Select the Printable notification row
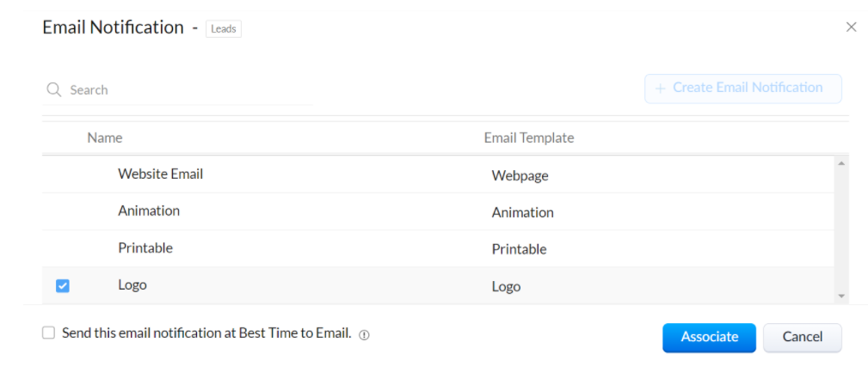Screen dimensions: 868x385 (438, 249)
